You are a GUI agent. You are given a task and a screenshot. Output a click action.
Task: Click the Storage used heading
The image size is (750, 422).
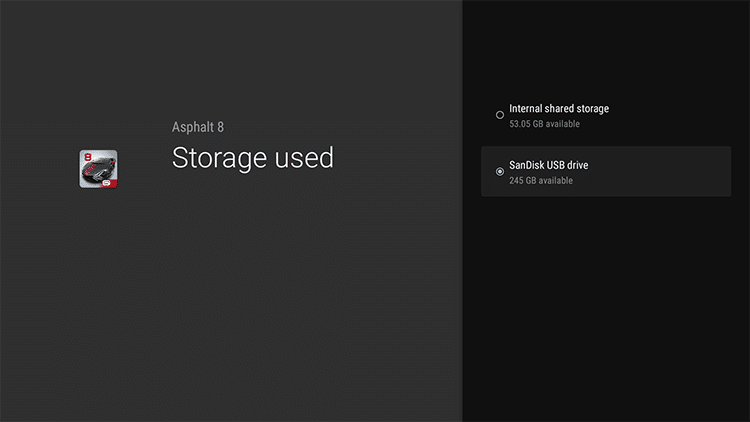pos(253,158)
